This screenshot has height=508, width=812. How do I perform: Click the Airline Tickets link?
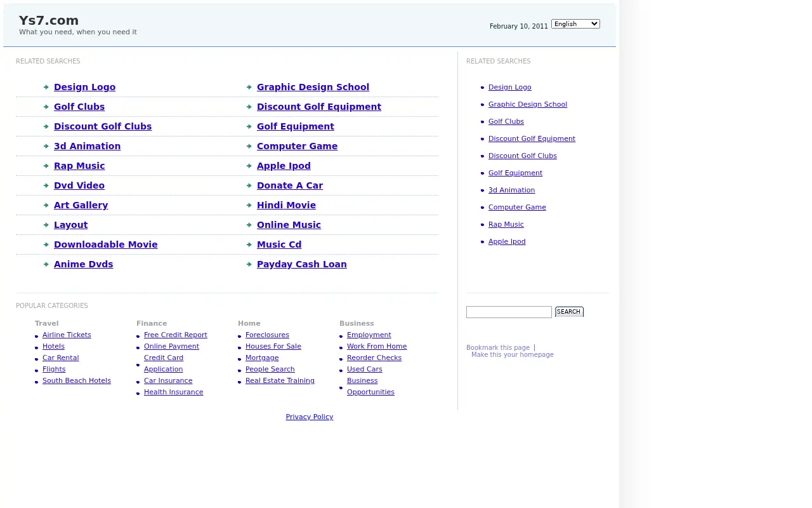coord(67,335)
